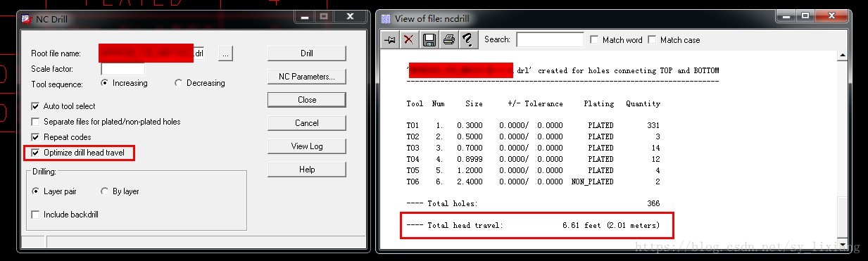Image resolution: width=868 pixels, height=261 pixels.
Task: Click the Plating column header
Action: [598, 103]
